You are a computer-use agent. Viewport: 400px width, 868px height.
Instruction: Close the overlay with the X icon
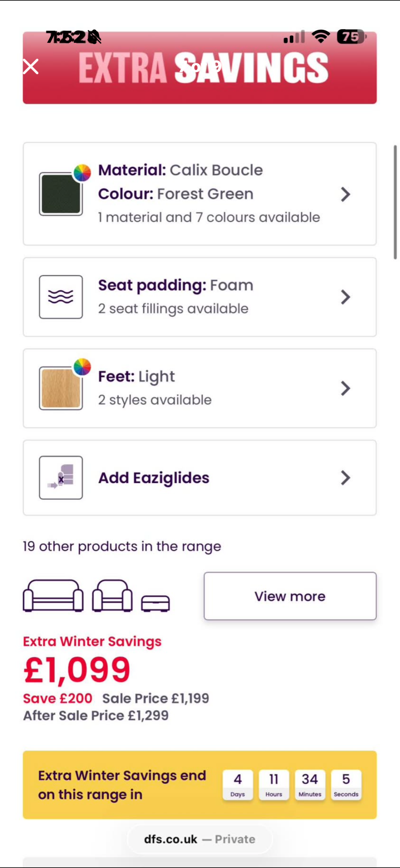[31, 66]
